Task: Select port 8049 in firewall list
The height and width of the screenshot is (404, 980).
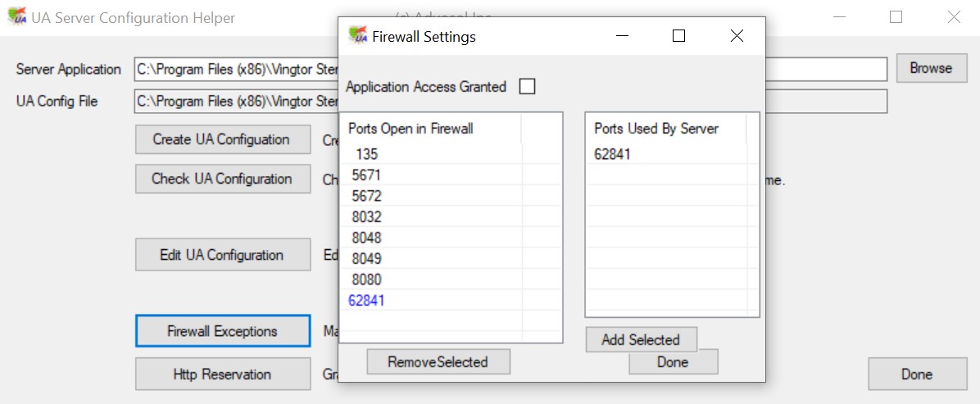Action: (x=366, y=259)
